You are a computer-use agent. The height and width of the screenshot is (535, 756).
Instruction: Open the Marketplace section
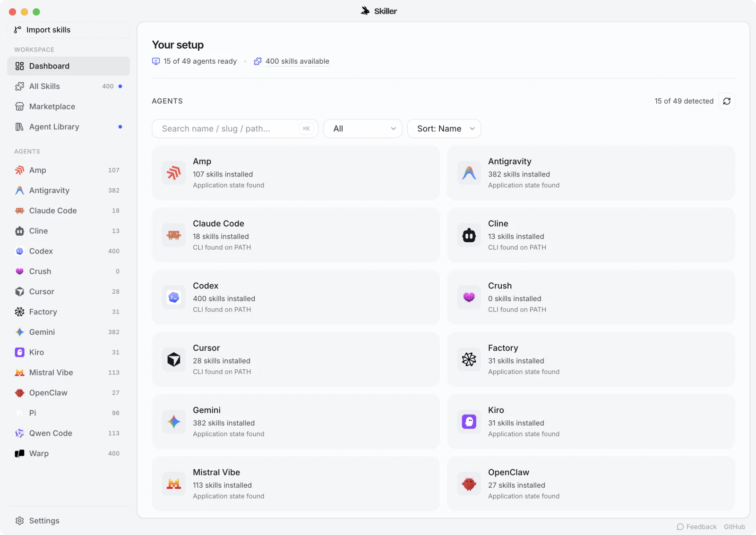coord(69,107)
